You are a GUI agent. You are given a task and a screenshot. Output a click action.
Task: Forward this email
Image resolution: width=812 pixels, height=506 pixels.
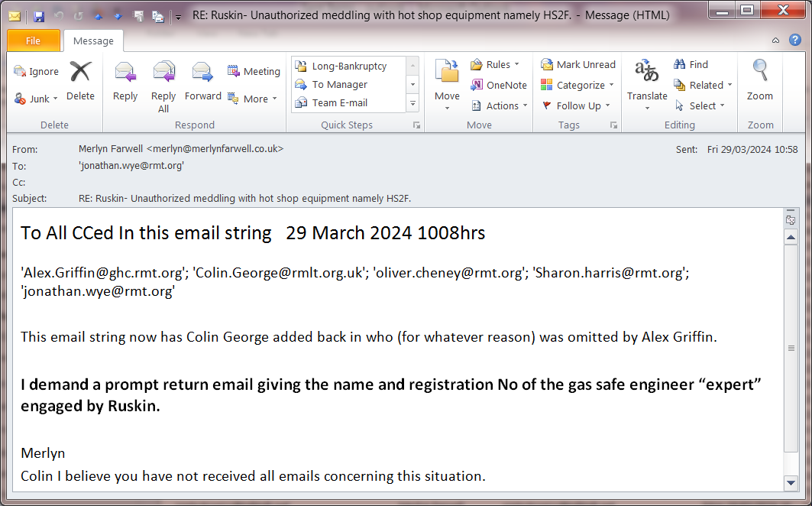pyautogui.click(x=202, y=82)
